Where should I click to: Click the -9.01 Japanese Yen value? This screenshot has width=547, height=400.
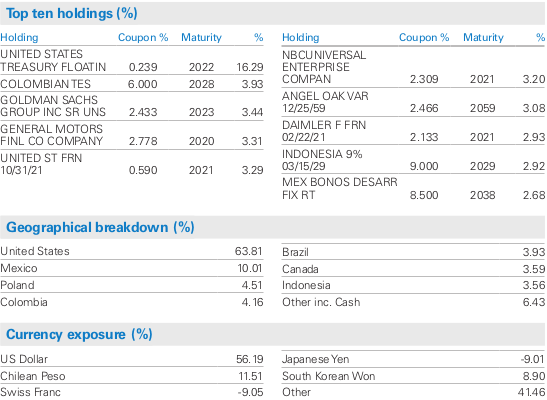point(532,359)
